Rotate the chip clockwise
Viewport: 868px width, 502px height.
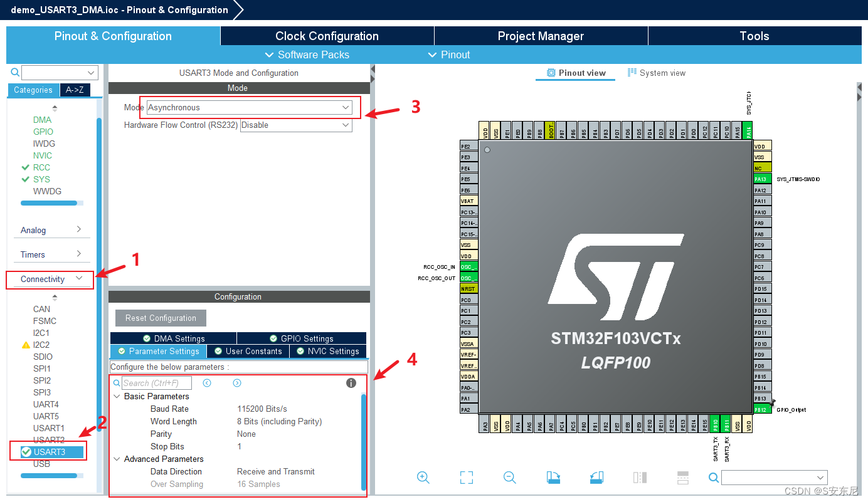click(x=553, y=478)
